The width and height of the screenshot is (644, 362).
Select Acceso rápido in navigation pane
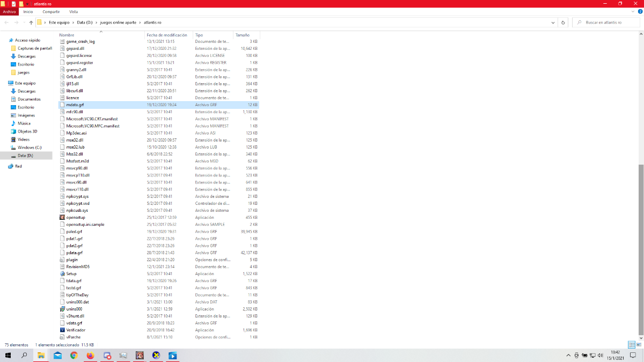point(27,40)
